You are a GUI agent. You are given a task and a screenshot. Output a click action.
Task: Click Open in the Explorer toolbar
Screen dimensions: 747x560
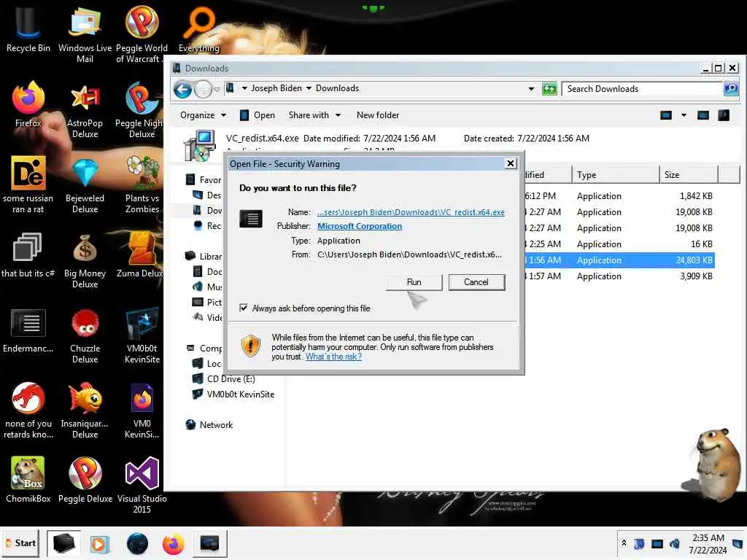click(258, 115)
